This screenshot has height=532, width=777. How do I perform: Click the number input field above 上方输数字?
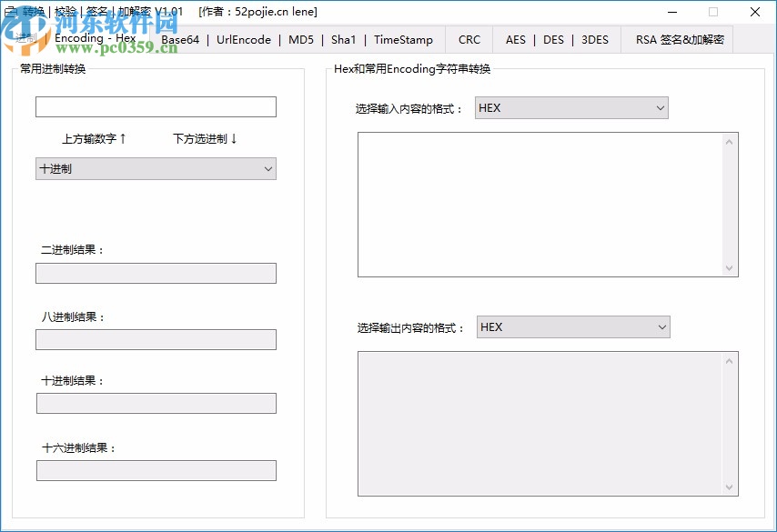155,106
